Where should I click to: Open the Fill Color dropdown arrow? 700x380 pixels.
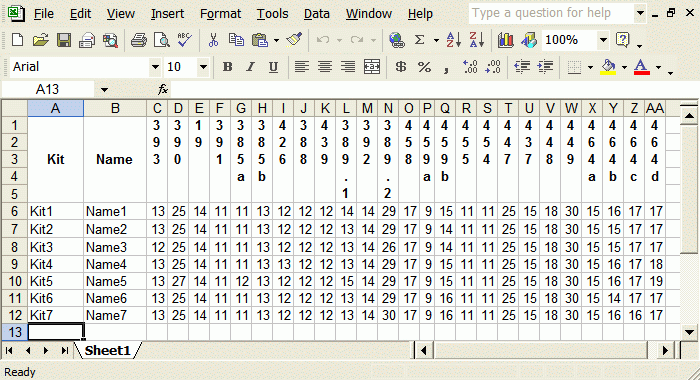pyautogui.click(x=624, y=67)
